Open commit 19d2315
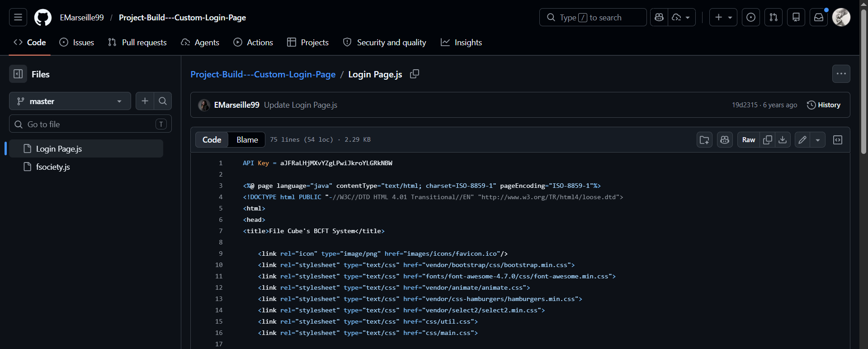The width and height of the screenshot is (868, 349). [745, 105]
